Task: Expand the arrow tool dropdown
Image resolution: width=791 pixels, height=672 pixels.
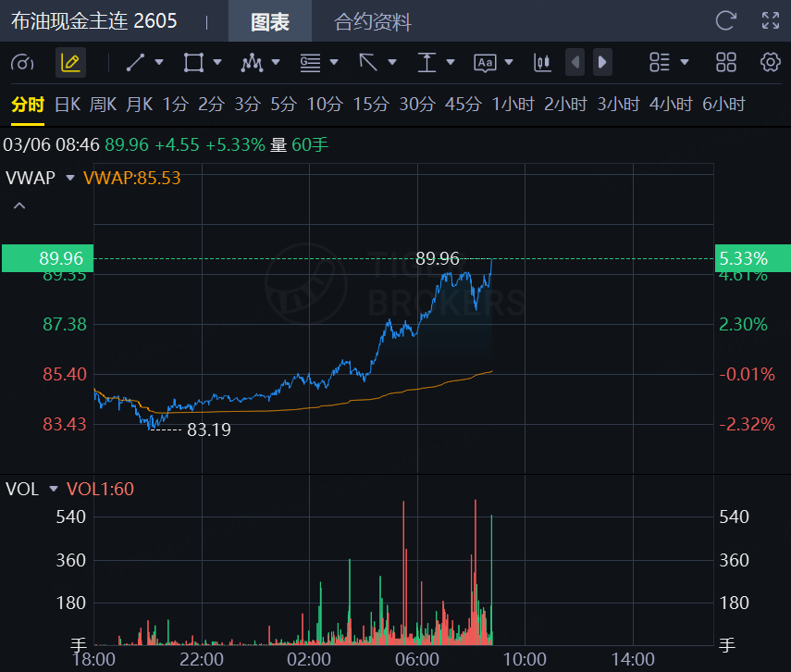Action: point(392,63)
